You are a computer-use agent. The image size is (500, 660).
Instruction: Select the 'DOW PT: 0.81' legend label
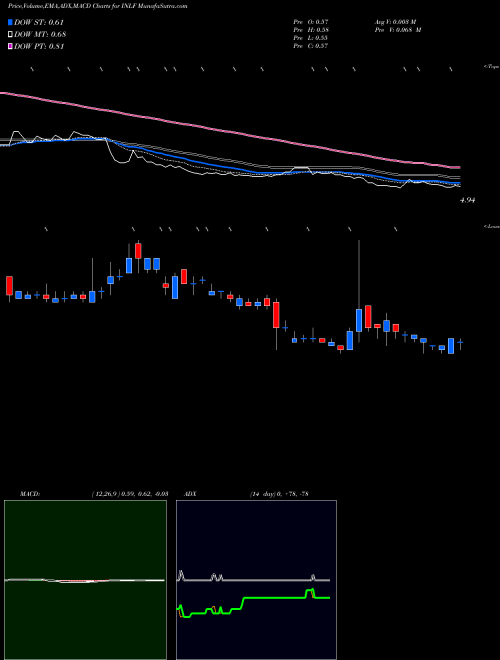39,46
